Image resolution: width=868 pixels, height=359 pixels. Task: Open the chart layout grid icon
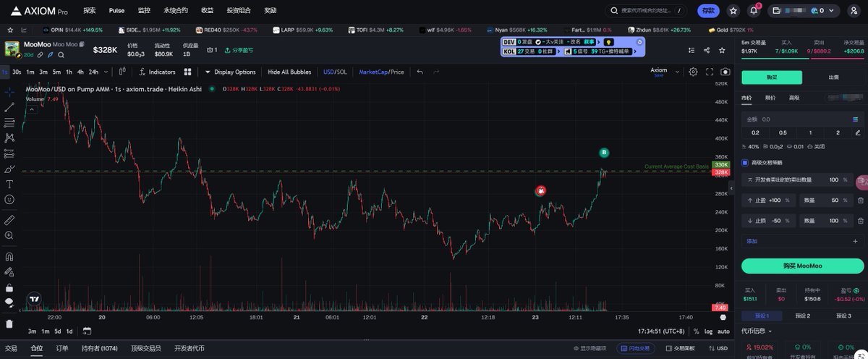pyautogui.click(x=187, y=72)
